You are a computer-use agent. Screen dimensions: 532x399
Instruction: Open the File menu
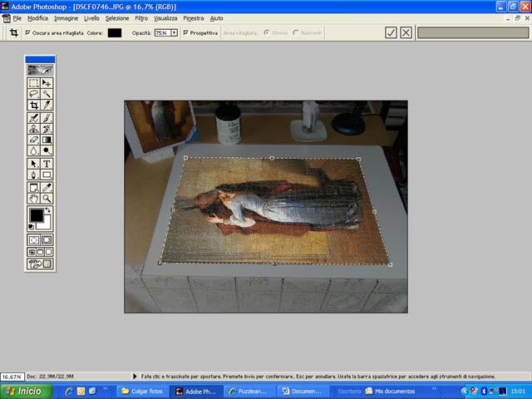17,18
